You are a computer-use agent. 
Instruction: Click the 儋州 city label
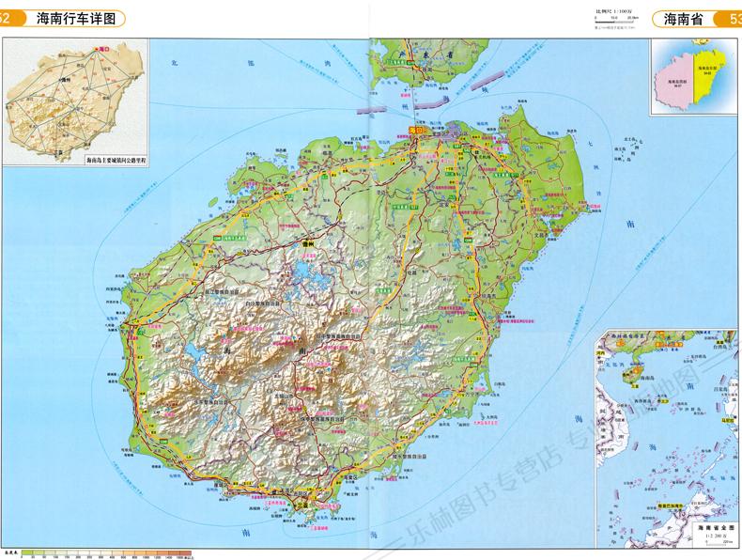pos(308,244)
